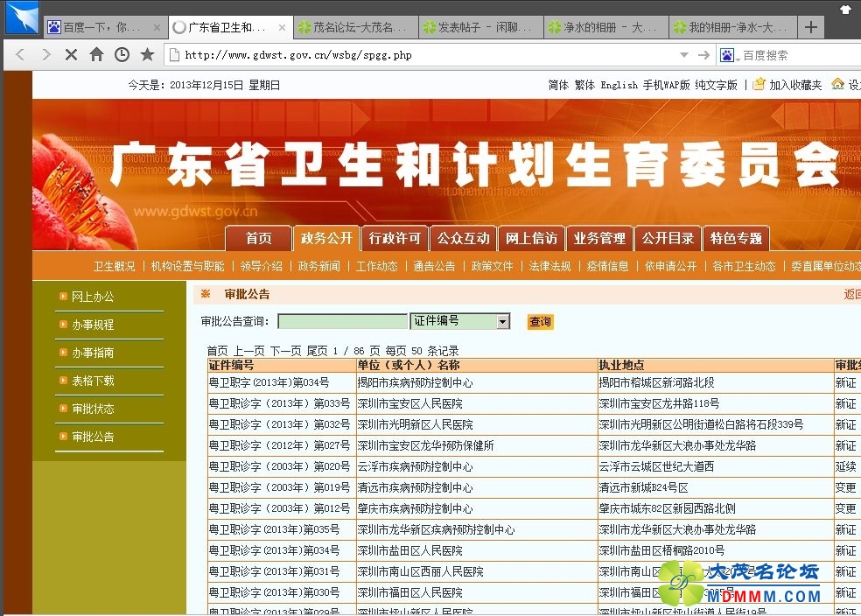Open the browser home page icon
Image resolution: width=861 pixels, height=616 pixels.
96,54
